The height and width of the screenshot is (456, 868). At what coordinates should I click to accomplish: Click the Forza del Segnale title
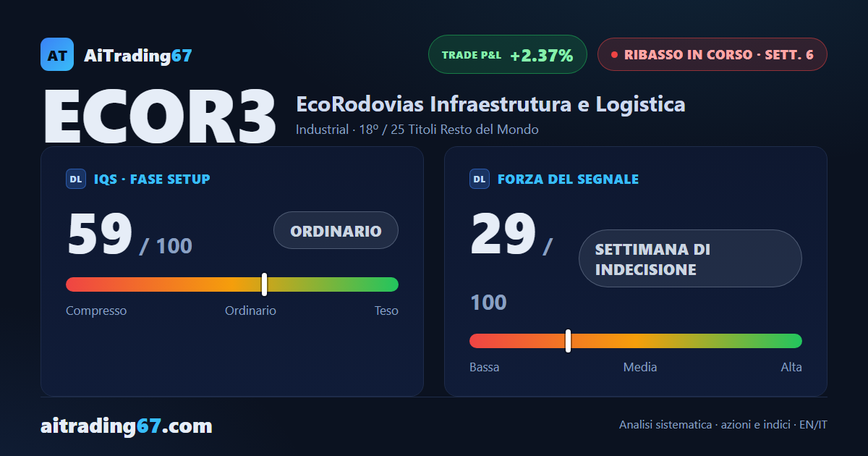tap(568, 180)
